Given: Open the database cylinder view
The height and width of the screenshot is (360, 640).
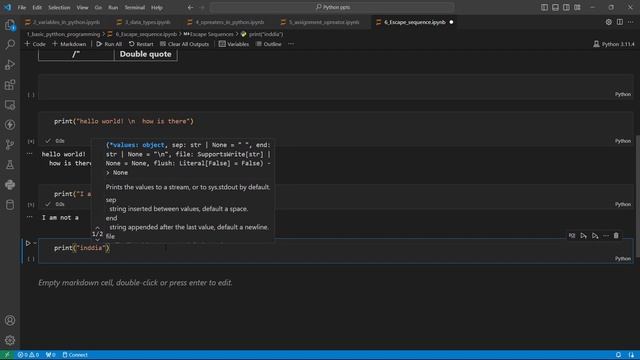Looking at the screenshot, I should 10,204.
